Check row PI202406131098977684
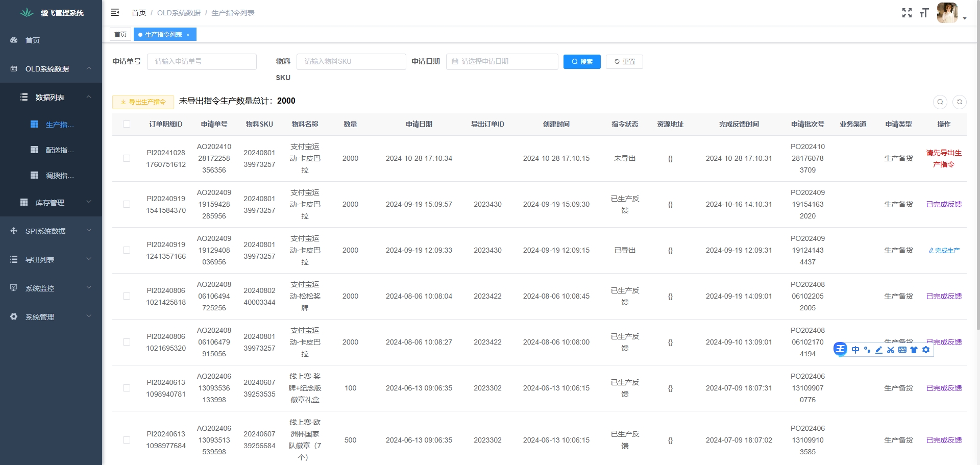 [127, 440]
